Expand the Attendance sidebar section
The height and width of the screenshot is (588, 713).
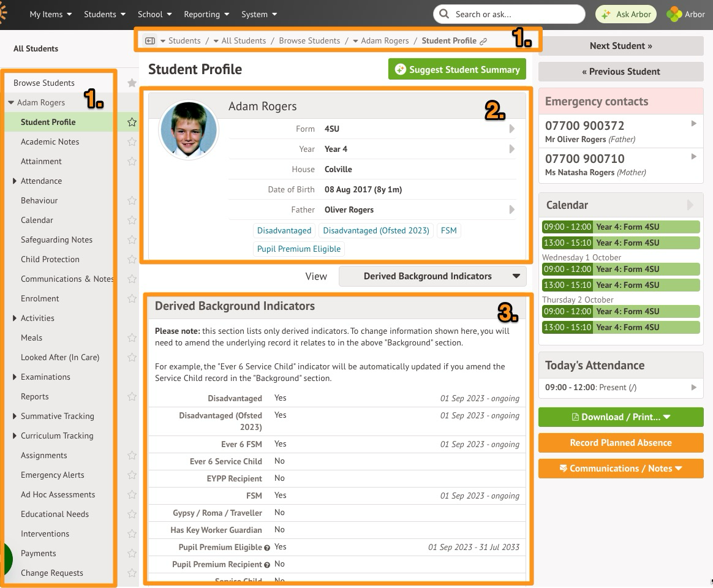click(15, 181)
